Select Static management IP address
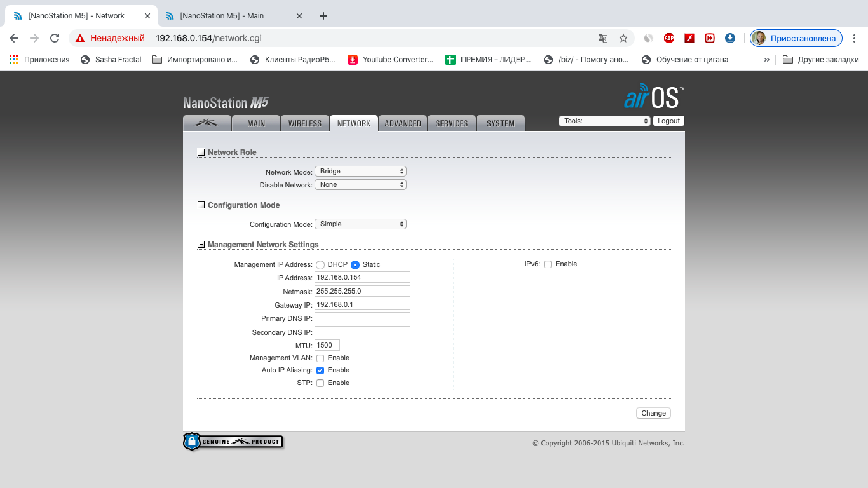 tap(355, 265)
